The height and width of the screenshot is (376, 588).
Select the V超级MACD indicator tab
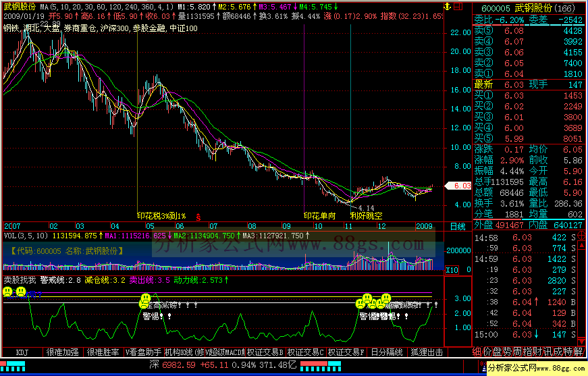point(225,352)
